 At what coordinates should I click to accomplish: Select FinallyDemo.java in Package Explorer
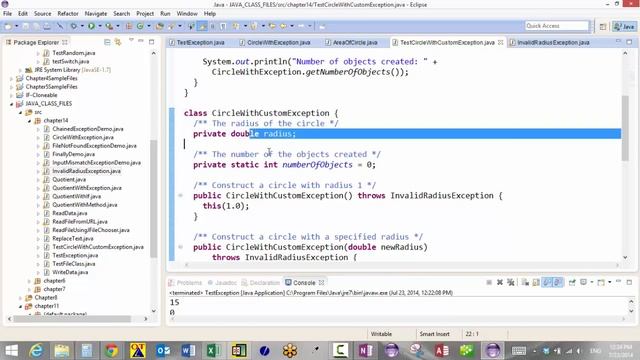73,154
